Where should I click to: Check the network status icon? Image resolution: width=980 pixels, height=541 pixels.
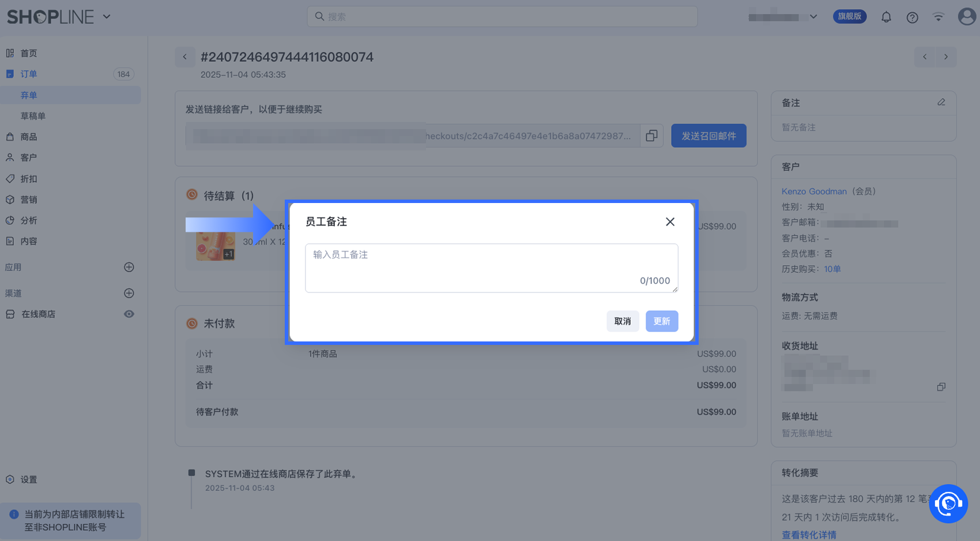[938, 17]
